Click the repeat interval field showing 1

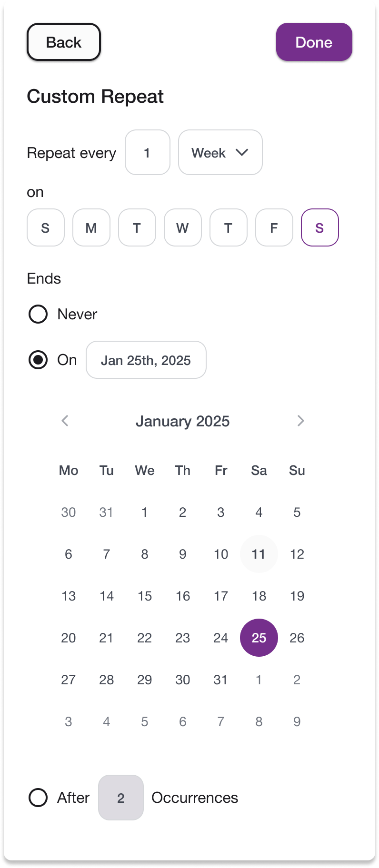148,153
